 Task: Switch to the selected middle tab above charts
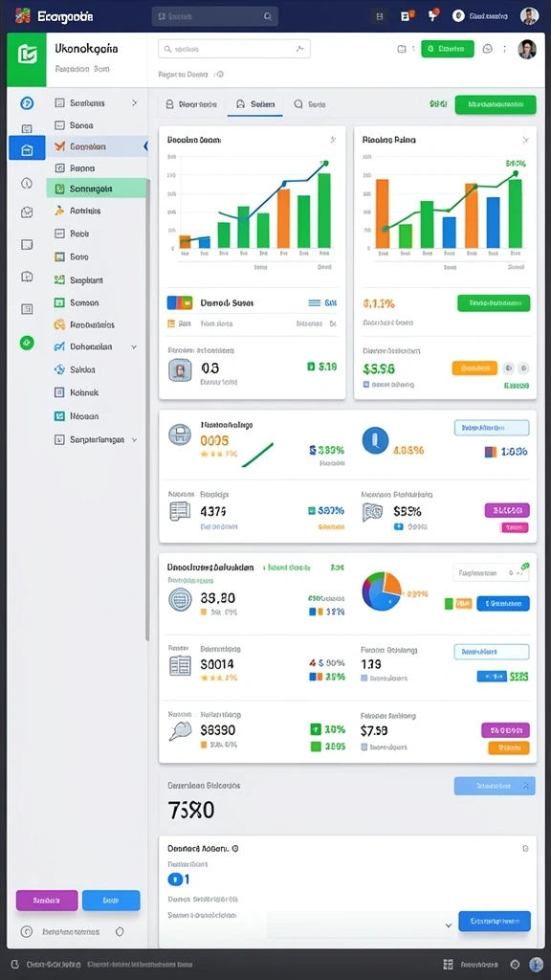click(x=254, y=104)
